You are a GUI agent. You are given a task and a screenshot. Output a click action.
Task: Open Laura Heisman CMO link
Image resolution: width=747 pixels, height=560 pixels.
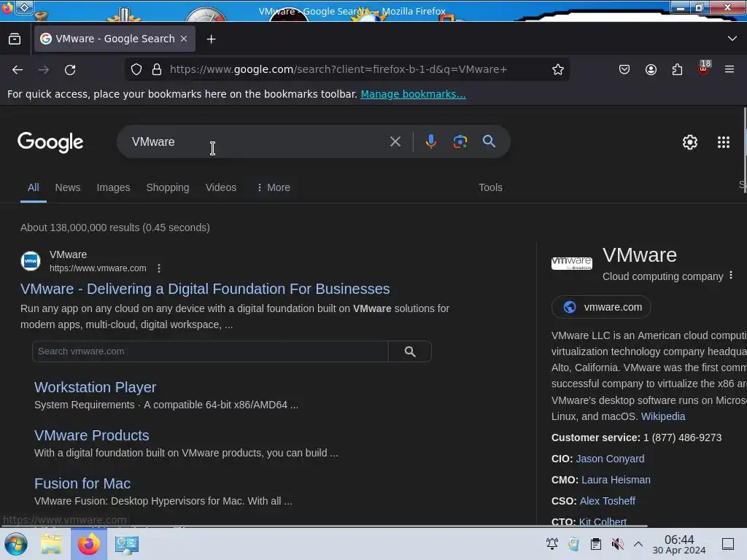coord(616,480)
